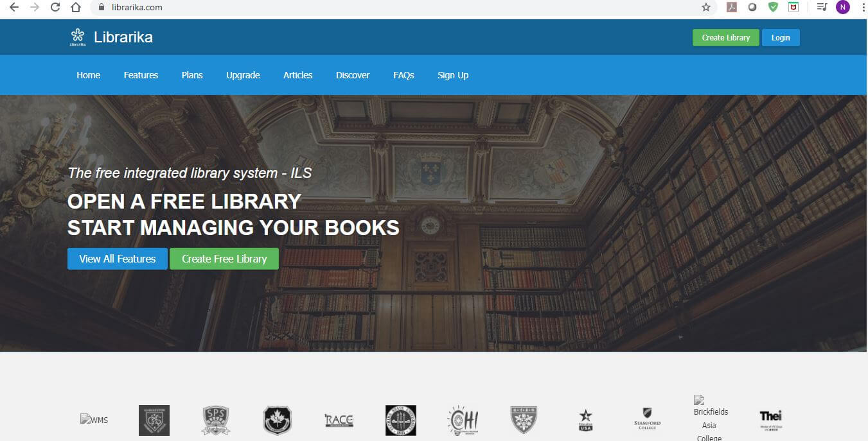Click the blue Login button
Viewport: 868px width, 441px height.
(x=781, y=38)
